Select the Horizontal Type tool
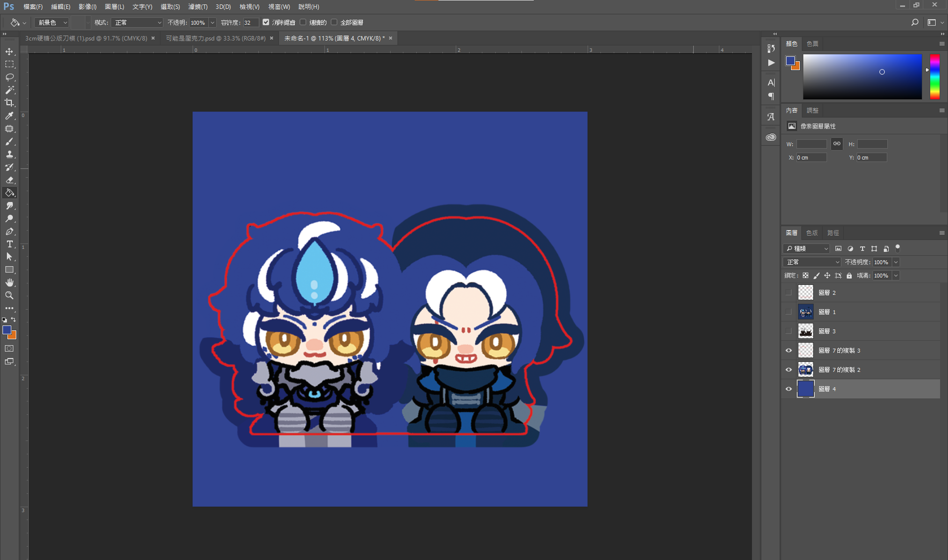948x560 pixels. (x=9, y=244)
